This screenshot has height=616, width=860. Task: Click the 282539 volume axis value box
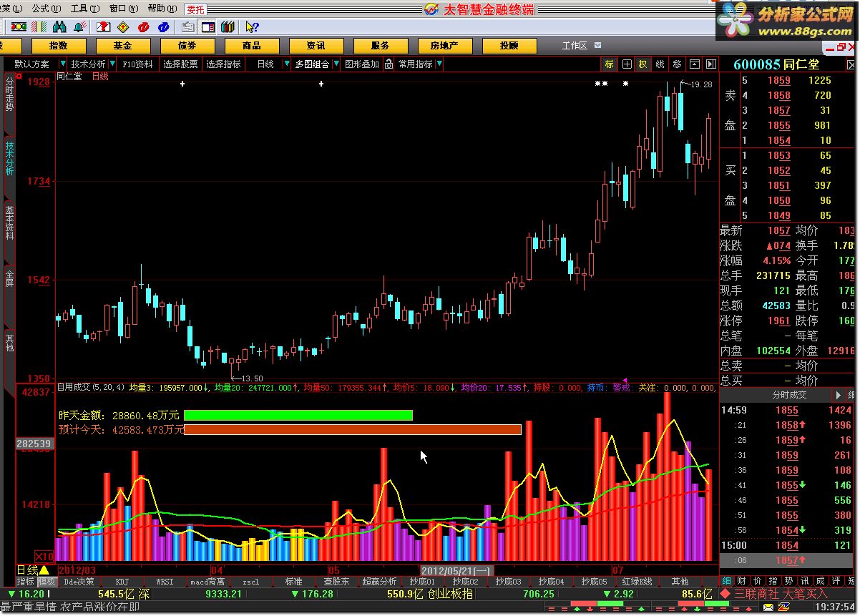click(34, 444)
